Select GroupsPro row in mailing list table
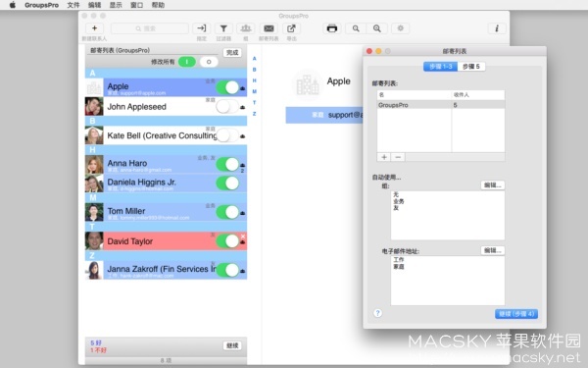 (441, 105)
